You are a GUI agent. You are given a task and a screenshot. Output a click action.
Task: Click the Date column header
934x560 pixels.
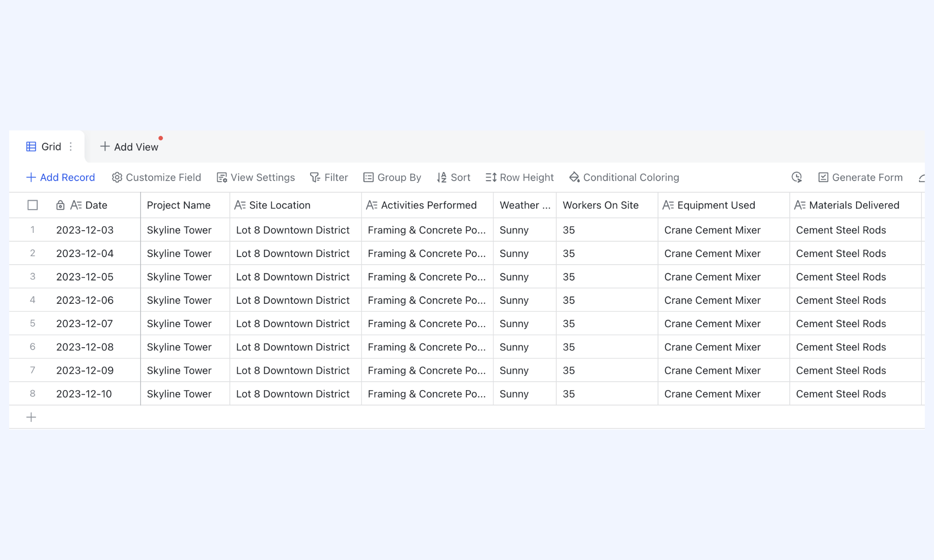(x=96, y=205)
